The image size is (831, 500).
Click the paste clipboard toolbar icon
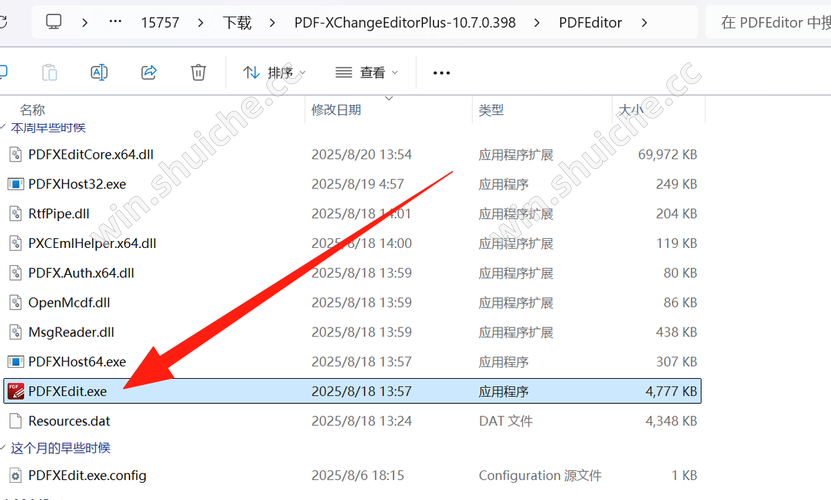(49, 72)
